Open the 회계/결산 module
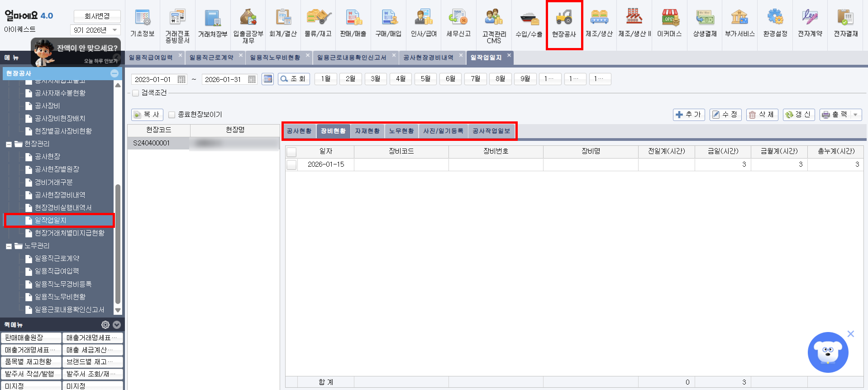 click(283, 24)
